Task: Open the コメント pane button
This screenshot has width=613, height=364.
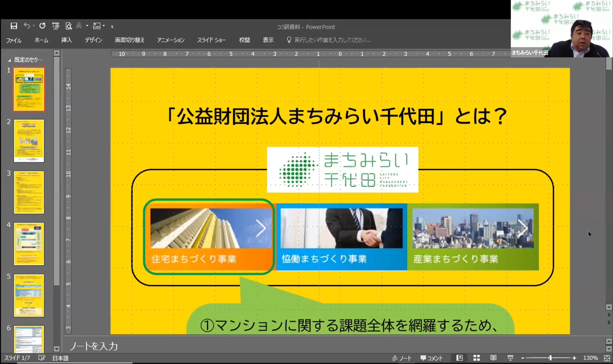Action: pos(432,358)
